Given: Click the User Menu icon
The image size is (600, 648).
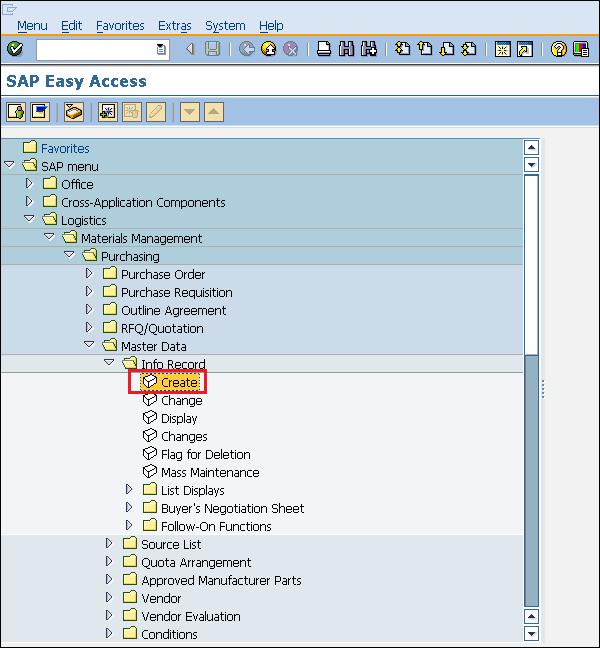Looking at the screenshot, I should coord(16,112).
